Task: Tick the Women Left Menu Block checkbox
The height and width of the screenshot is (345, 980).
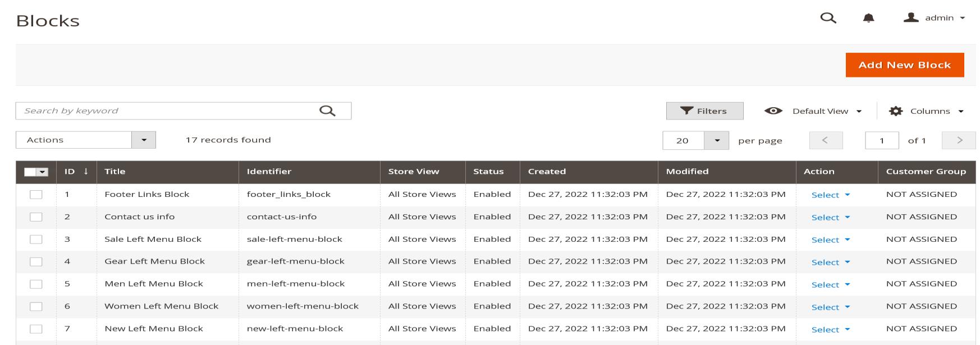Action: 36,306
